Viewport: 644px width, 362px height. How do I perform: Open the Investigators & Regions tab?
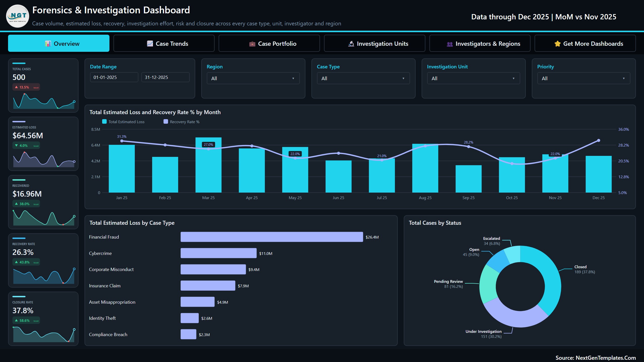[480, 43]
